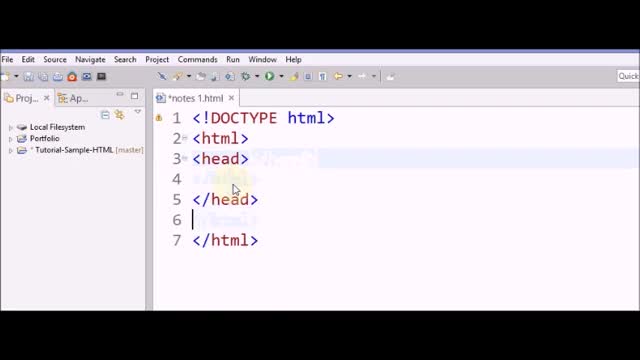Close the notes 1.html editor tab
Screen dimensions: 640x360
(x=231, y=98)
